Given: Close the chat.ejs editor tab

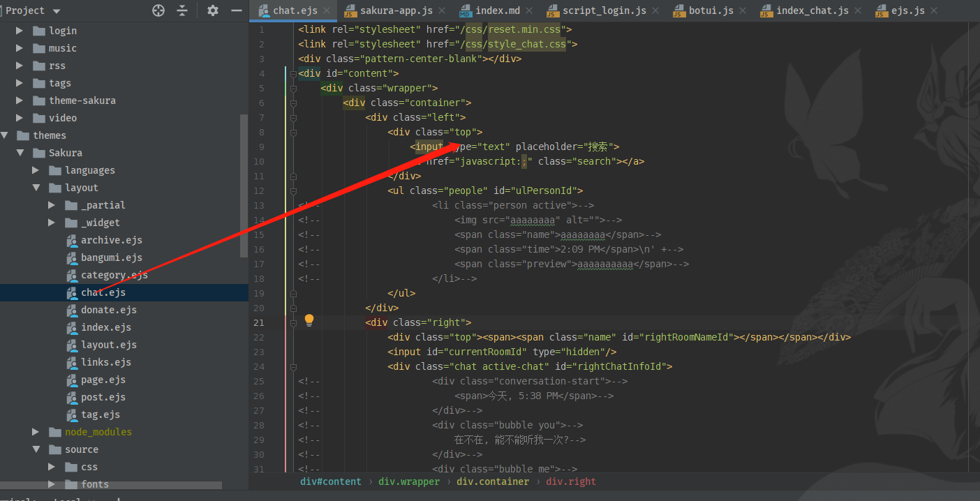Looking at the screenshot, I should coord(327,10).
